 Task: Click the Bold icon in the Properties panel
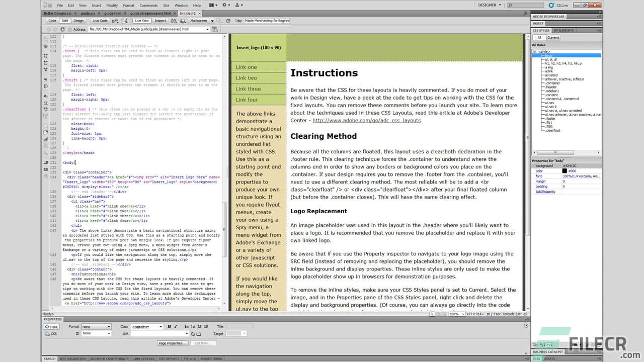tap(169, 326)
